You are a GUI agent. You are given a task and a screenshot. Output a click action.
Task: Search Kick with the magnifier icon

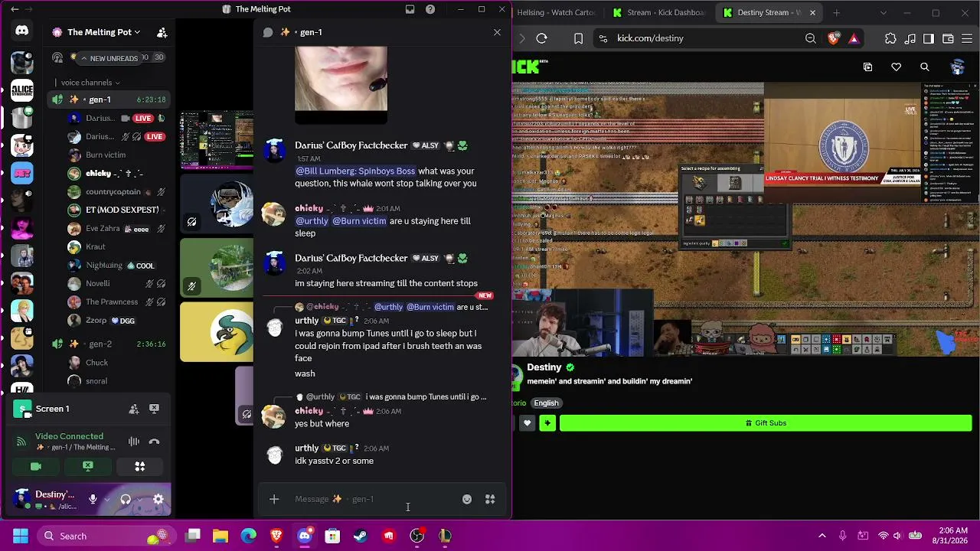point(925,67)
